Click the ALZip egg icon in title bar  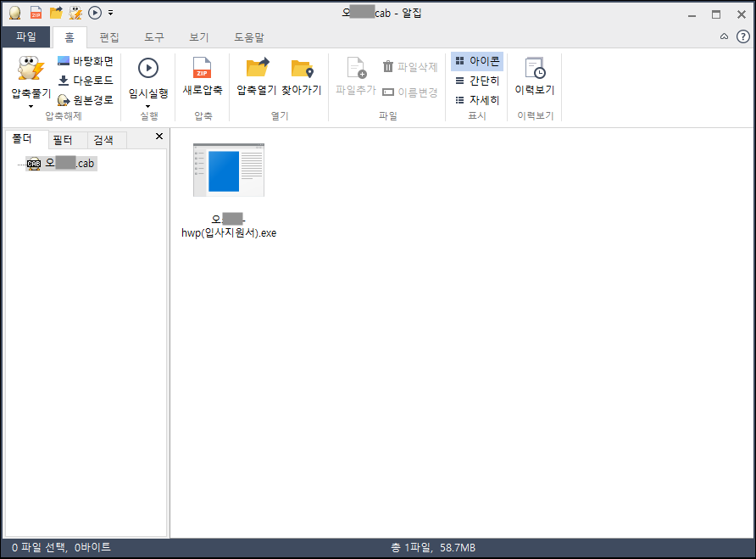[15, 13]
